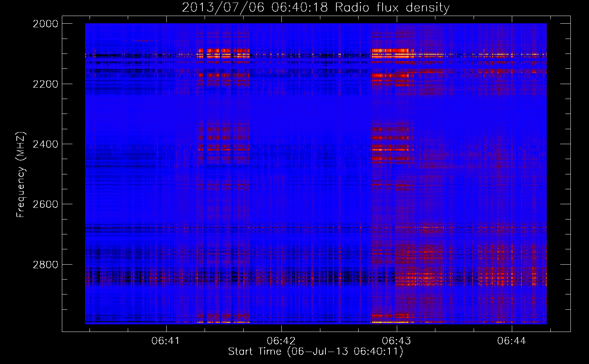Select the 'Frequency (MHZ)' y-axis label
The height and width of the screenshot is (364, 589).
click(x=21, y=175)
